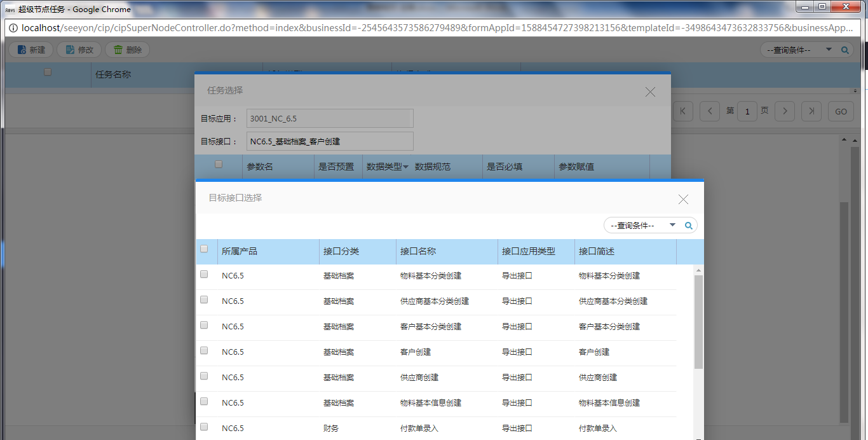Expand the top-right 查询条件 dropdown
The image size is (868, 440).
828,50
